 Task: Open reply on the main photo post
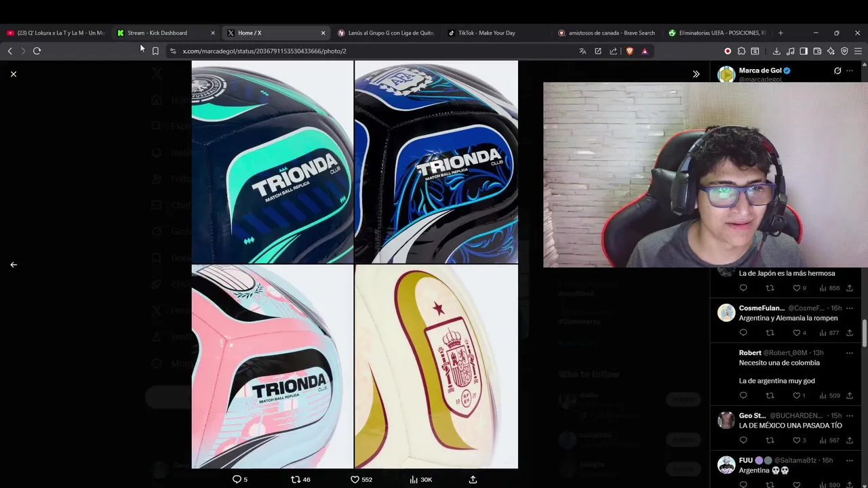coord(240,479)
